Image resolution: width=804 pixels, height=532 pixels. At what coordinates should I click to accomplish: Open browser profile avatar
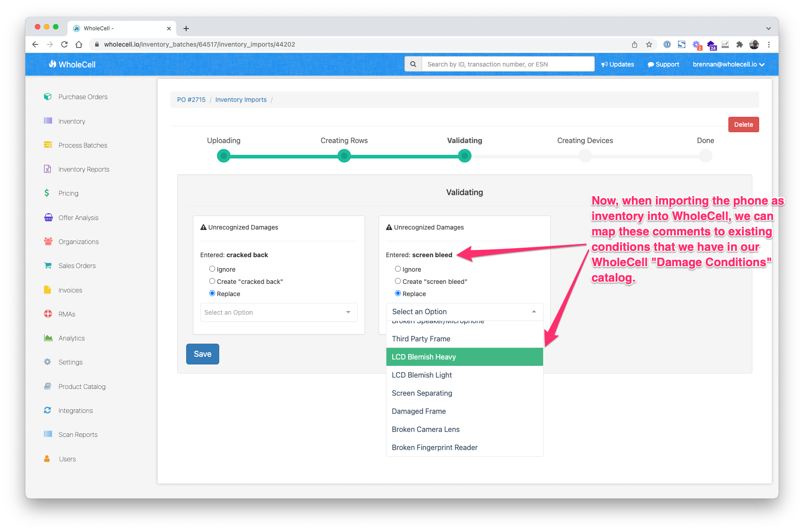(754, 44)
